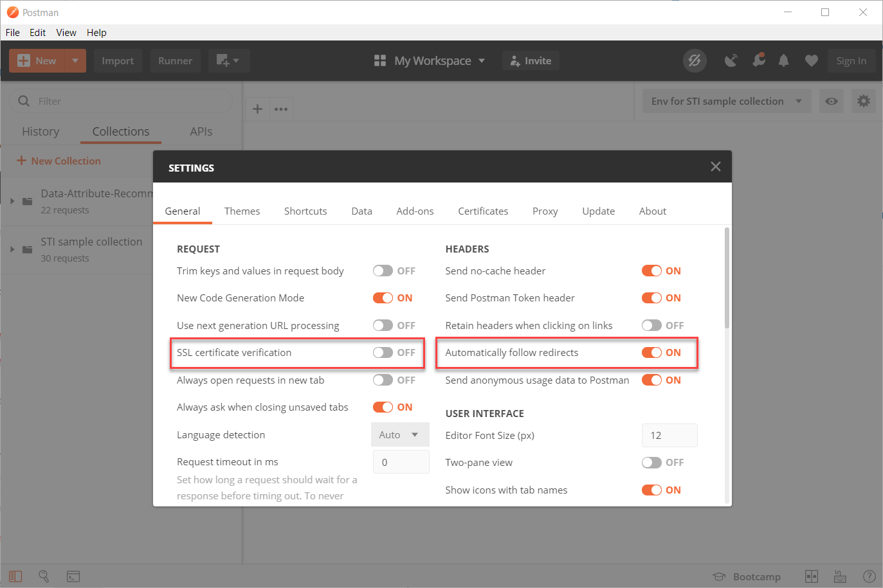Click the sidebar Filter search field
The image size is (883, 588).
[x=121, y=101]
